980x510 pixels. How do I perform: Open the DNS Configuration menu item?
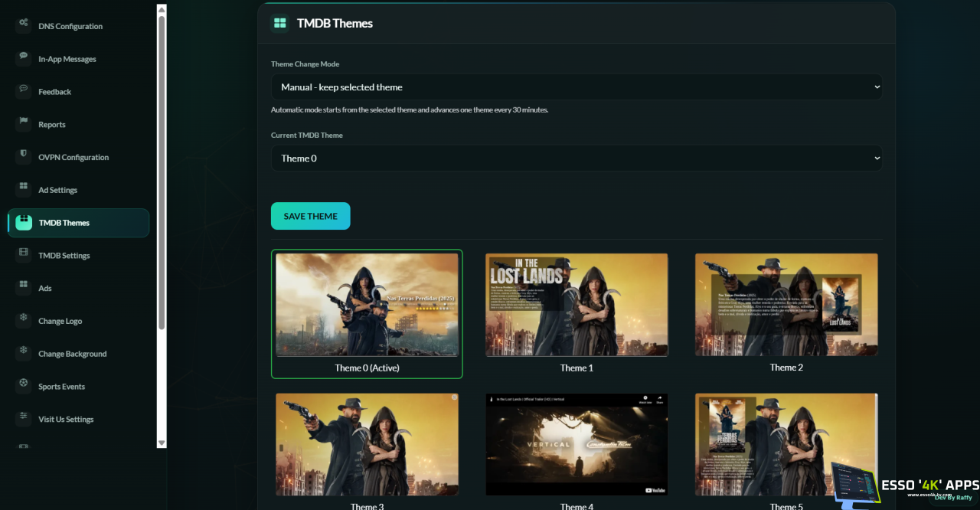[78, 26]
